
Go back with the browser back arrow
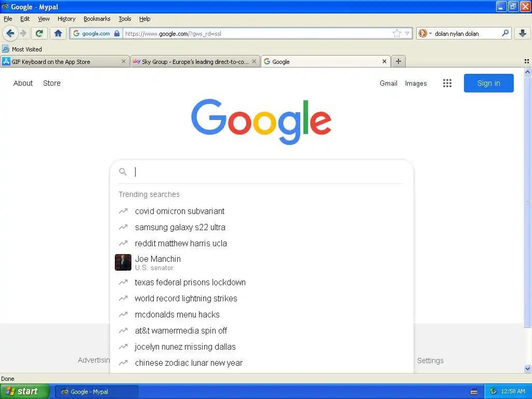[x=10, y=33]
